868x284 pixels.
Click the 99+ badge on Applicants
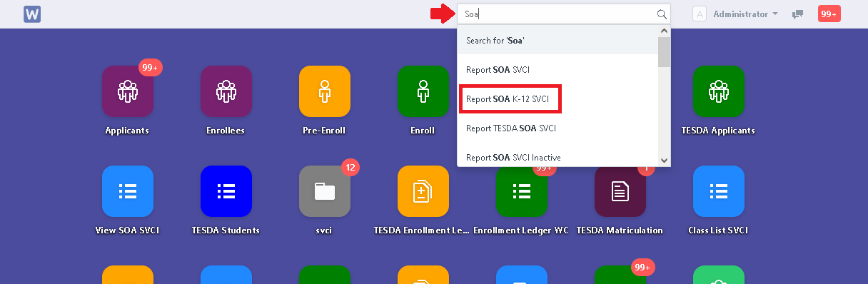[151, 68]
